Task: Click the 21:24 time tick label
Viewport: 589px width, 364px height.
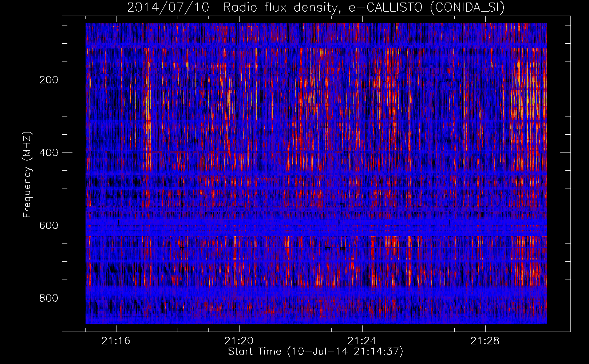Action: point(362,341)
